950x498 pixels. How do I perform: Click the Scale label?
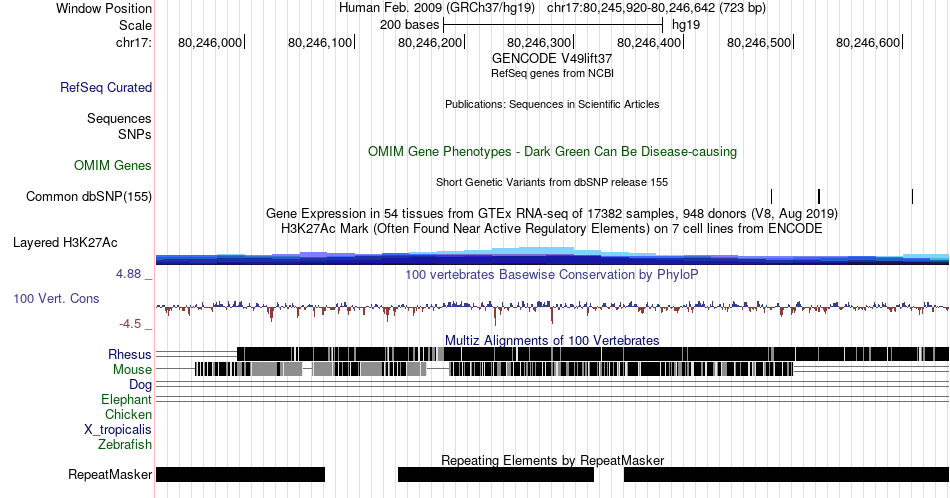135,25
